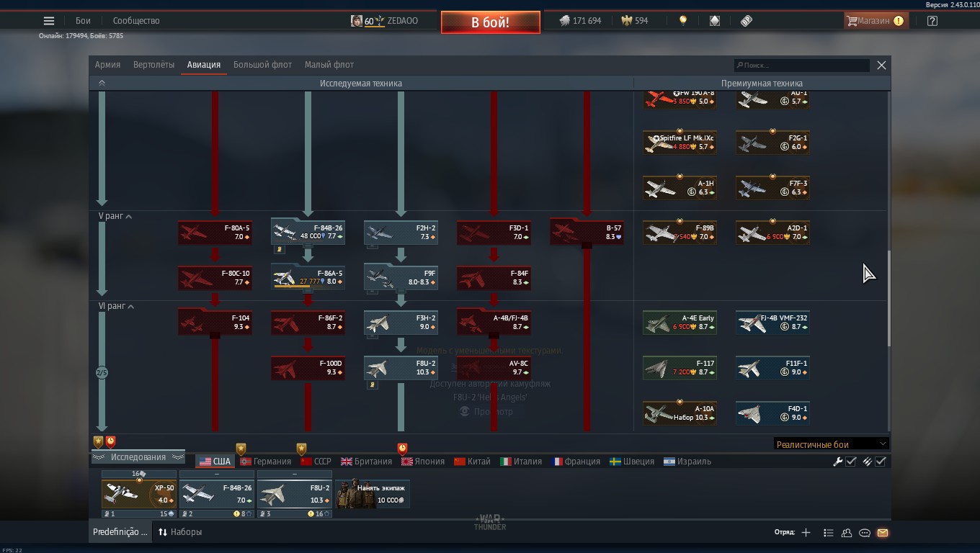Select premium F-117 aircraft
The width and height of the screenshot is (980, 553).
[x=680, y=368]
